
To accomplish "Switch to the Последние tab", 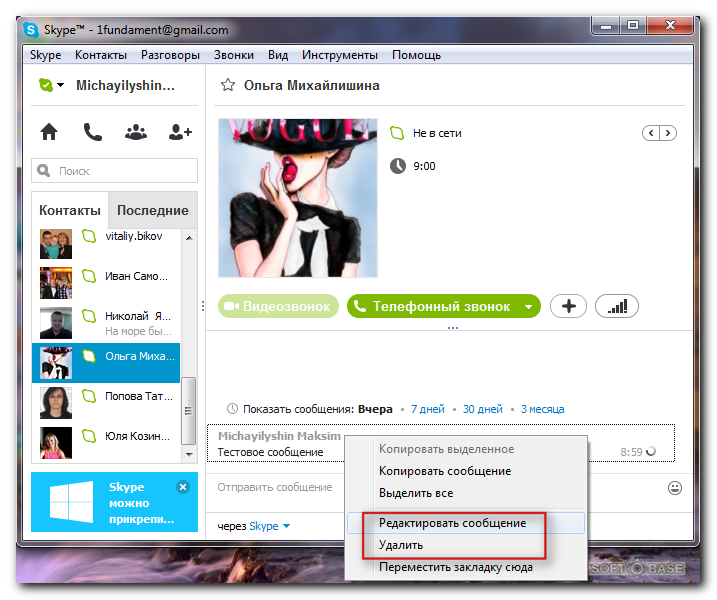I will click(152, 210).
